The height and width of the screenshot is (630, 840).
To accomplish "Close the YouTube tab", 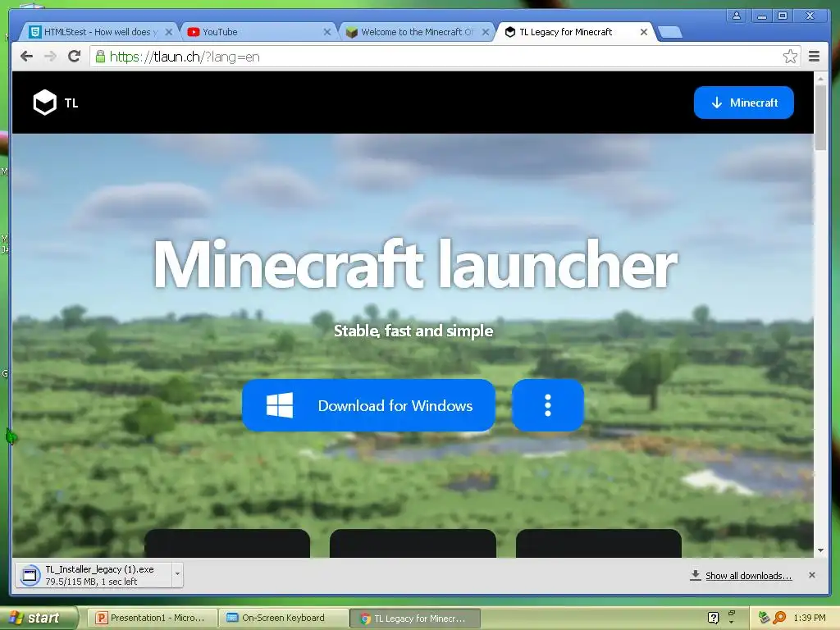I will point(326,32).
